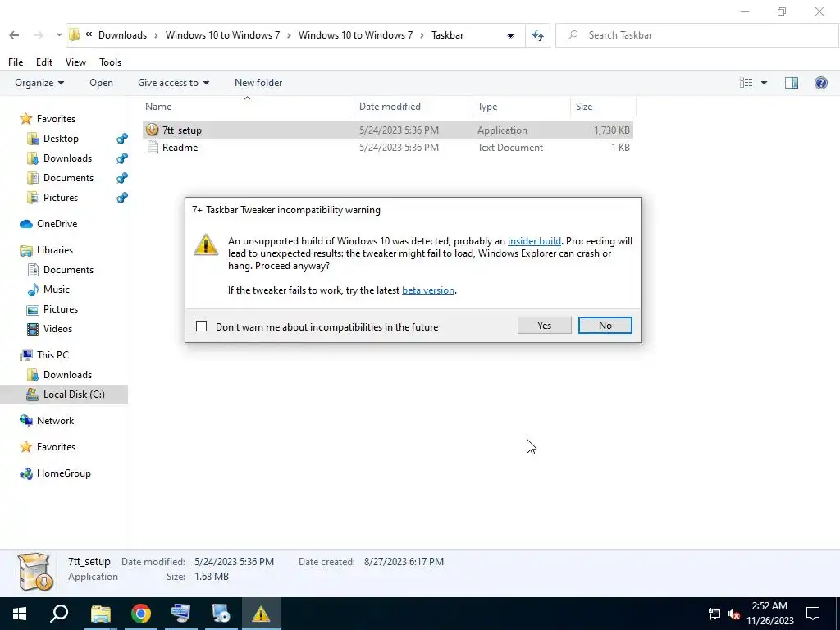
Task: Select This PC in navigation pane
Action: (52, 355)
